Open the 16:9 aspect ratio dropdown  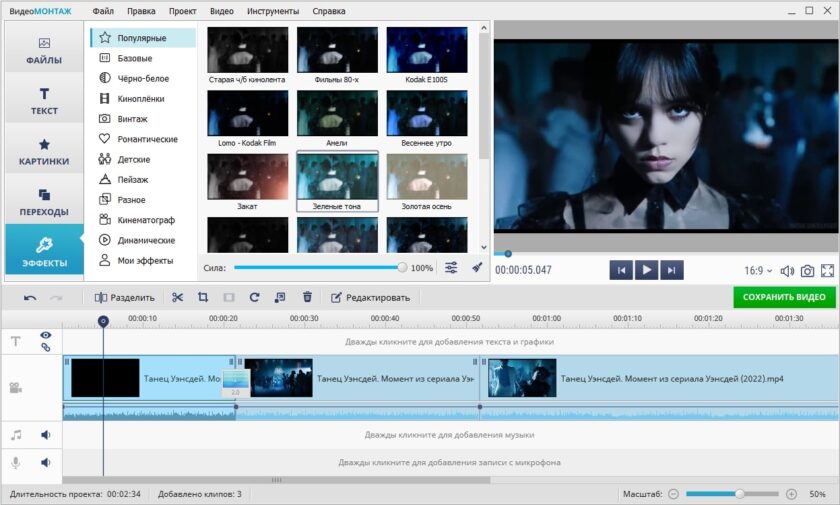click(x=758, y=270)
